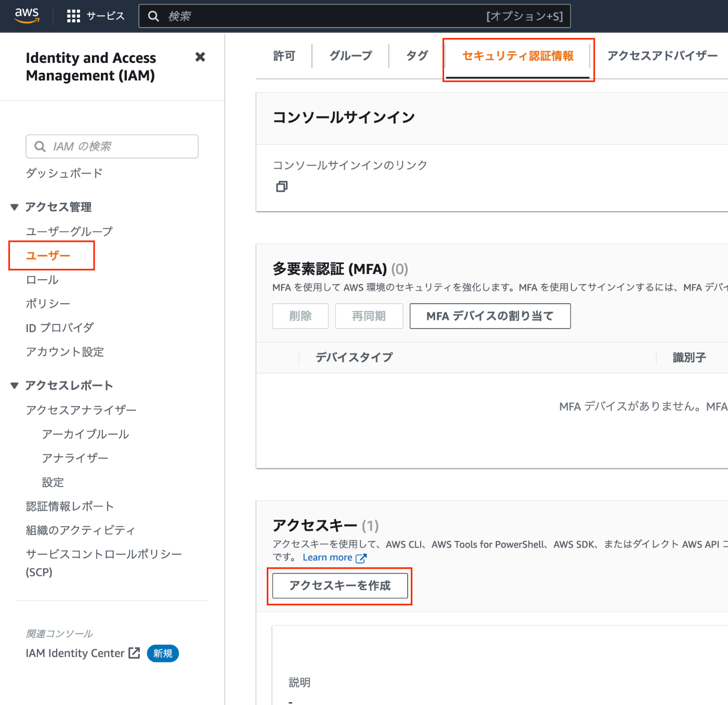The height and width of the screenshot is (705, 728).
Task: Copy the console sign-in link icon
Action: [282, 187]
